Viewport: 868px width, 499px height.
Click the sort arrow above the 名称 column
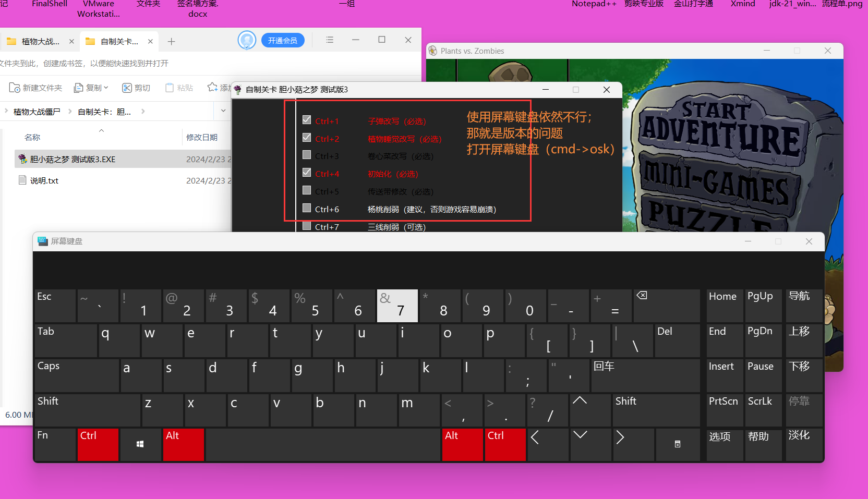[x=101, y=130]
